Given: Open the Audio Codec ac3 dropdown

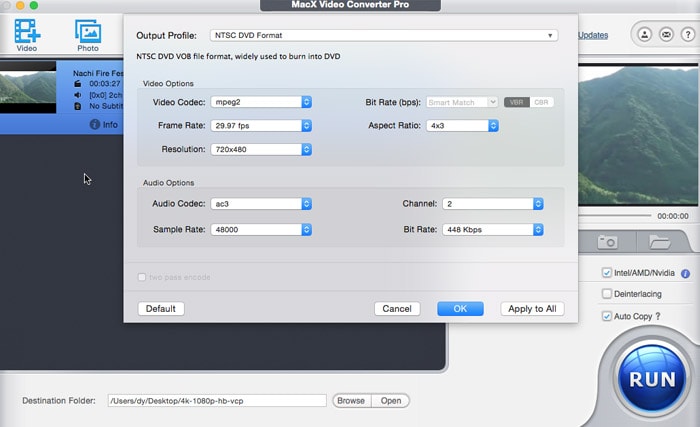Looking at the screenshot, I should pos(261,204).
